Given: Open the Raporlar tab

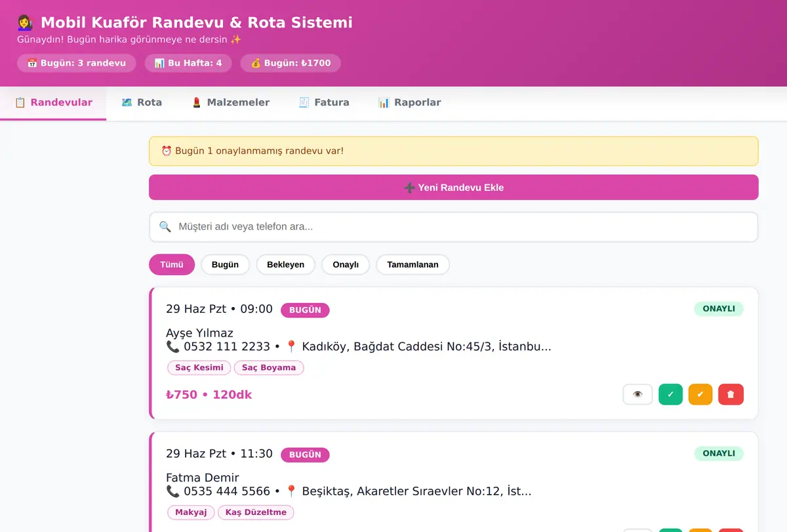Looking at the screenshot, I should coord(409,103).
